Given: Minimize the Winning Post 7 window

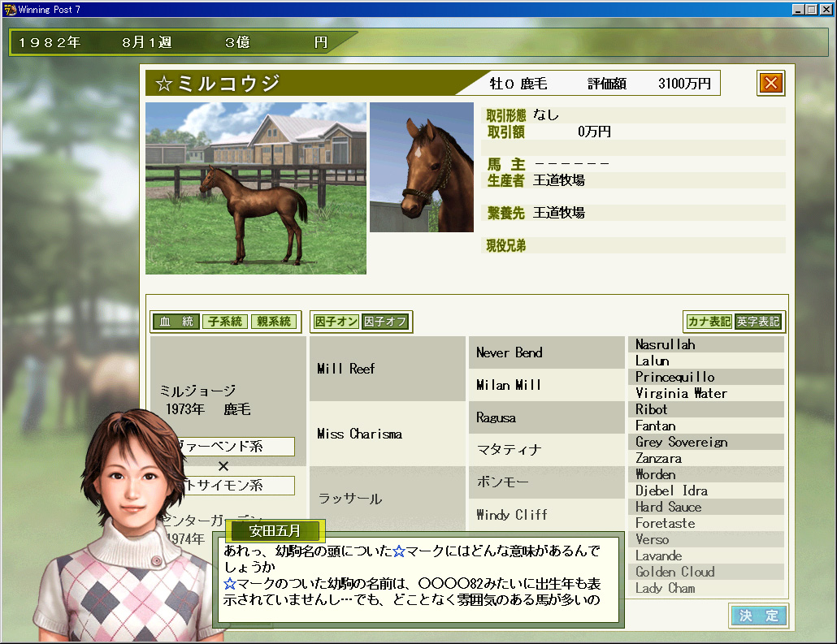Looking at the screenshot, I should 799,9.
